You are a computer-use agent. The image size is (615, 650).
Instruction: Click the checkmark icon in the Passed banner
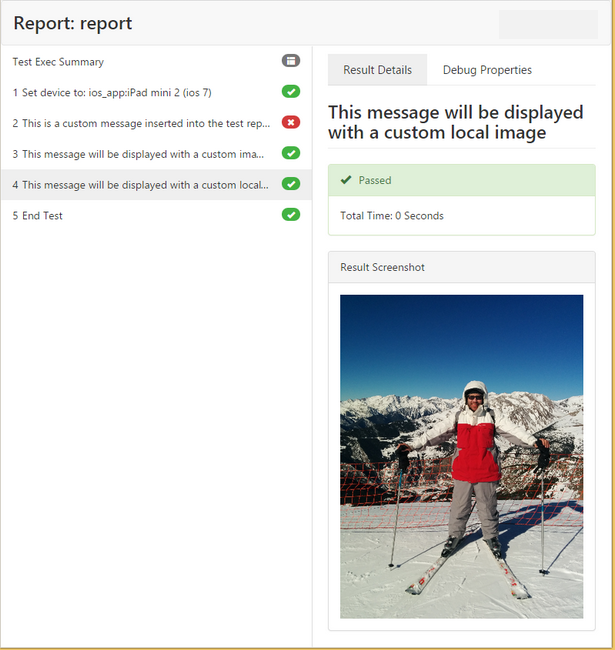pyautogui.click(x=346, y=180)
